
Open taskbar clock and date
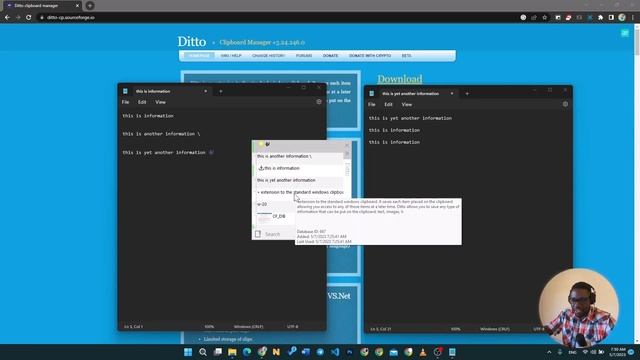coord(618,352)
